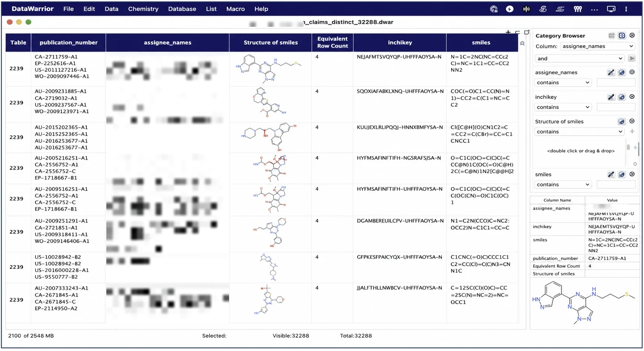Open the contains dropdown under smiles filter

click(563, 185)
